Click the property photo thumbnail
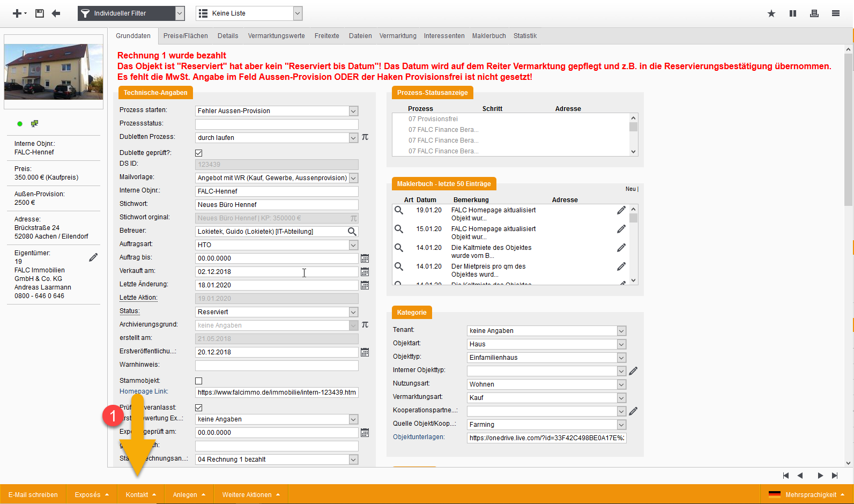This screenshot has height=504, width=854. pos(54,70)
